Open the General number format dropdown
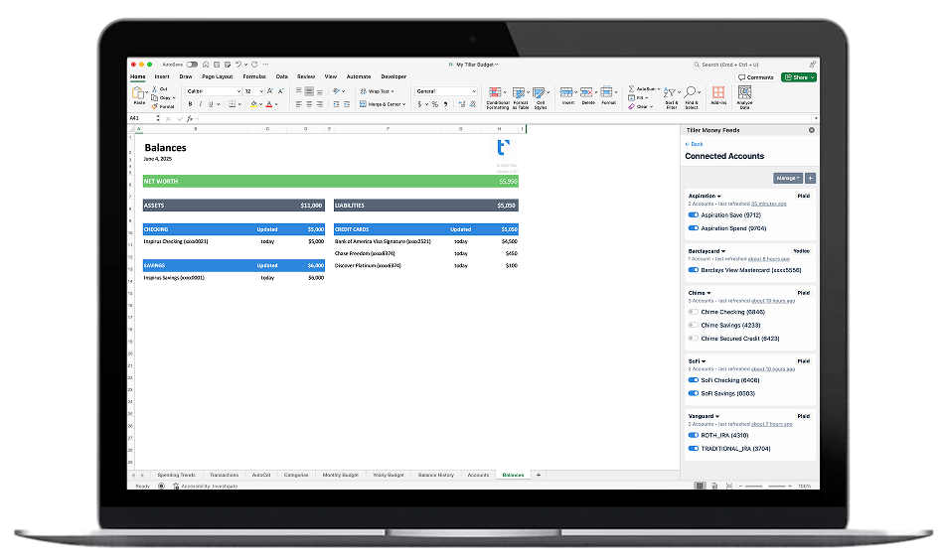Screen dimensions: 944x560 point(473,91)
